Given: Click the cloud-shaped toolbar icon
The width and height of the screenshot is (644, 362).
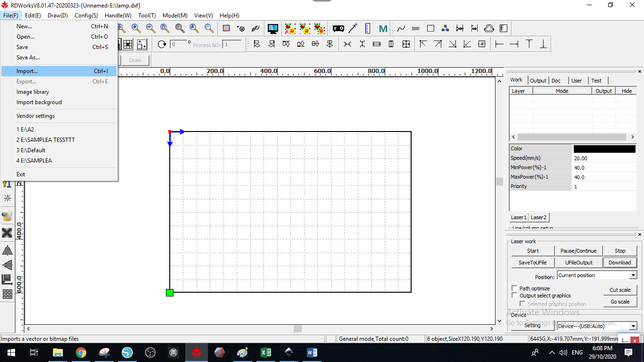Looking at the screenshot, I should tap(489, 28).
